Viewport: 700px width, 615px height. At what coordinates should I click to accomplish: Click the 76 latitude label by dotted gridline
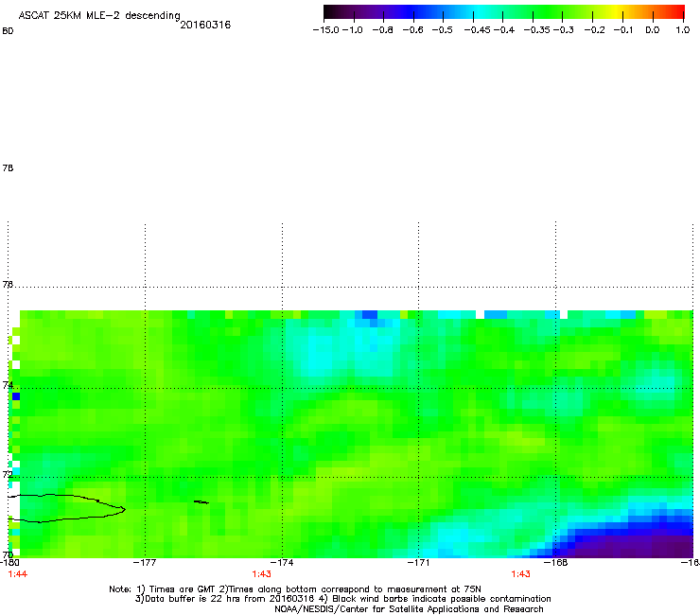[x=8, y=284]
